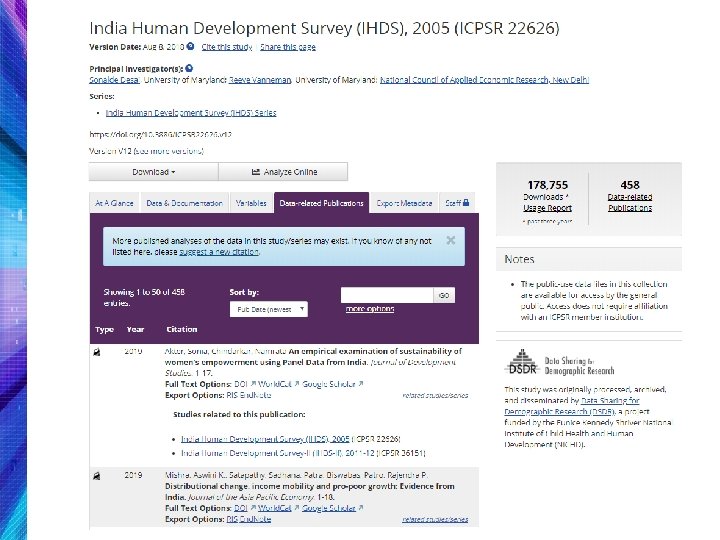Click the '178,755' downloads count

pyautogui.click(x=547, y=185)
